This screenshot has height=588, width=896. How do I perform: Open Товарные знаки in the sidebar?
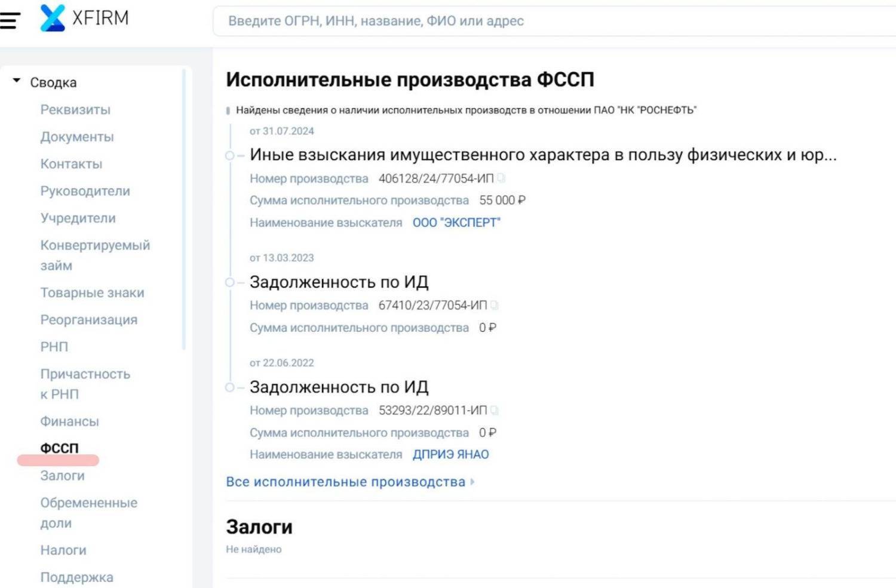pos(92,293)
